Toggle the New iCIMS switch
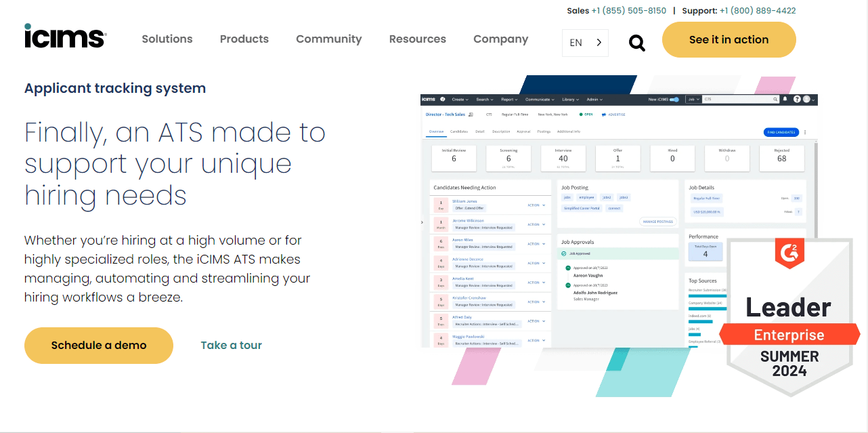 [x=674, y=99]
